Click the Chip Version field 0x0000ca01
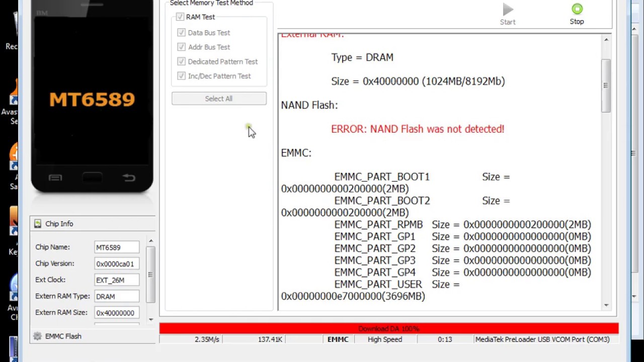This screenshot has width=644, height=362. (117, 264)
